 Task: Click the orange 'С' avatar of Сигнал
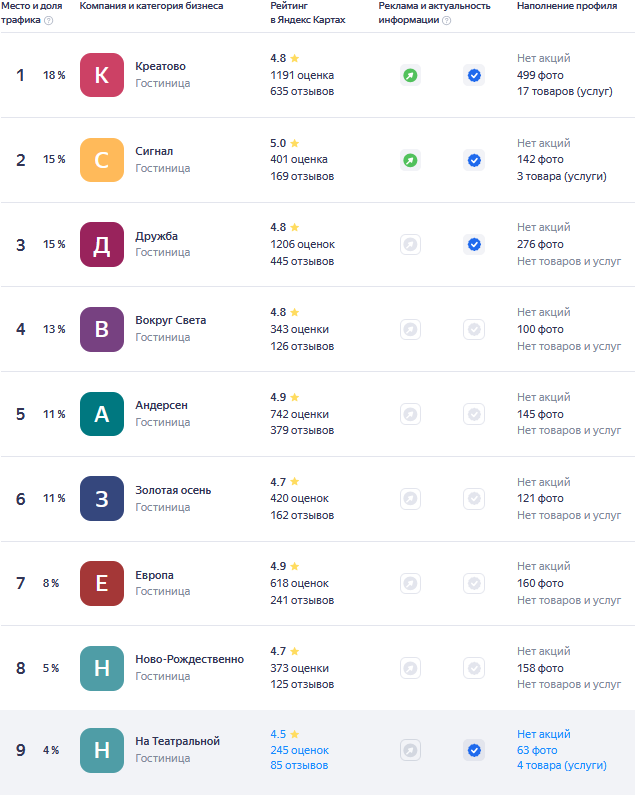(102, 160)
